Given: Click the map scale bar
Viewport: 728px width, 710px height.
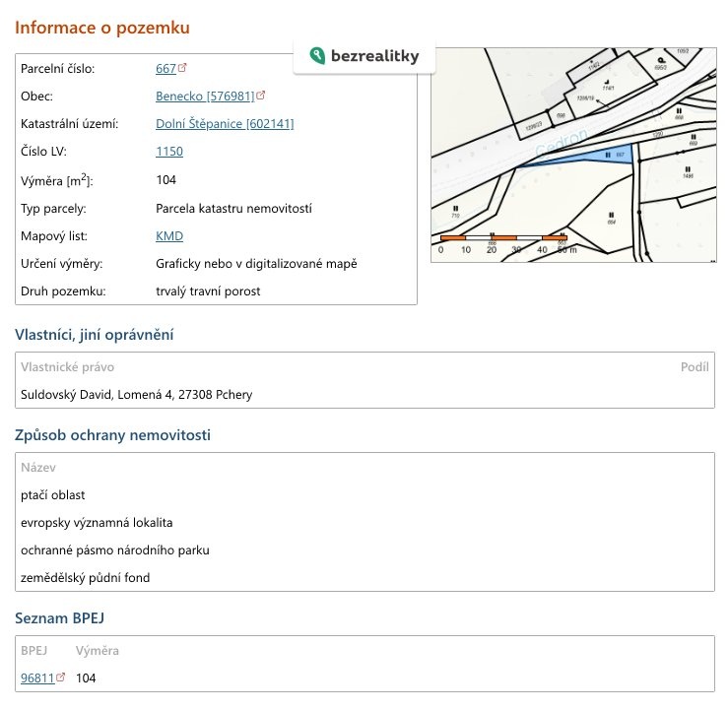Looking at the screenshot, I should tap(504, 238).
